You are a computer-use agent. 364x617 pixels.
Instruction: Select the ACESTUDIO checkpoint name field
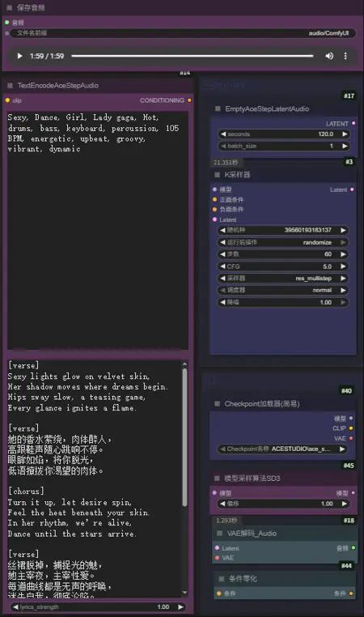(283, 449)
